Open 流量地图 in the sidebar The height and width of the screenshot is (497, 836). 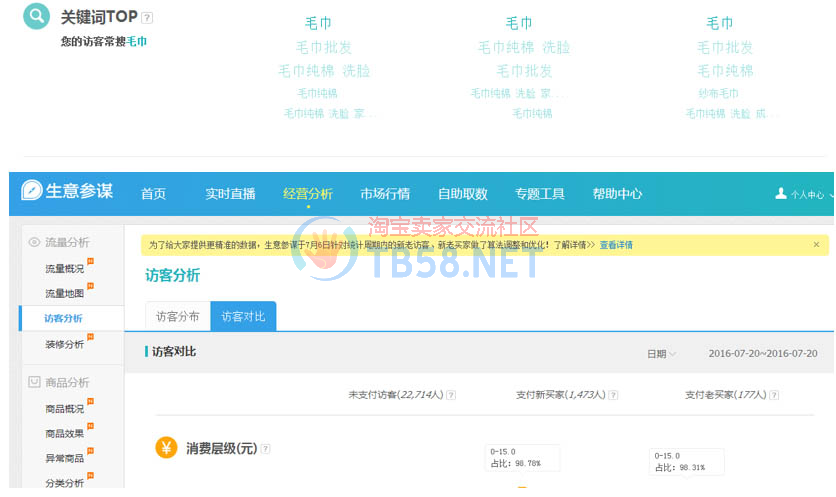click(65, 293)
